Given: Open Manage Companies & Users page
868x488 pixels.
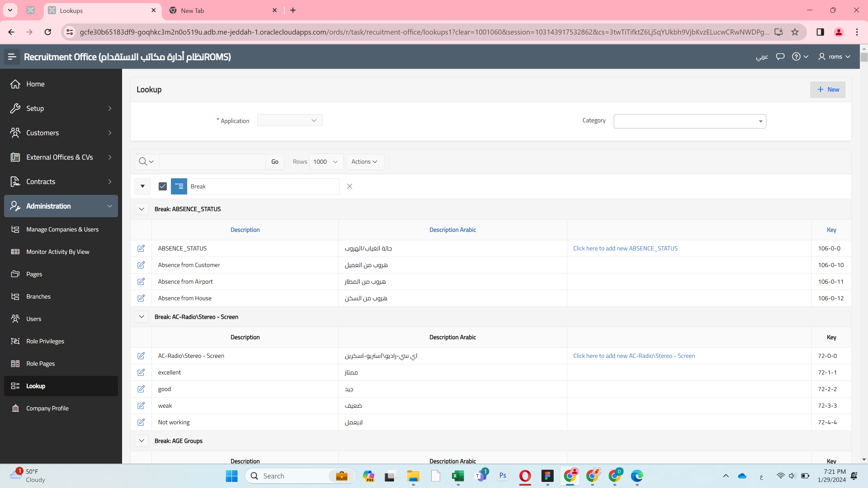Looking at the screenshot, I should click(x=61, y=229).
